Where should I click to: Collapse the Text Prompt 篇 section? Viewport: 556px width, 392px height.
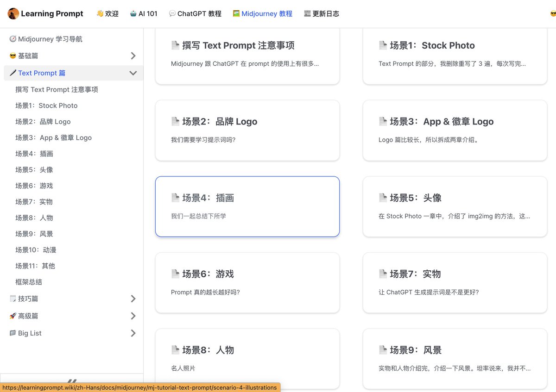click(133, 73)
